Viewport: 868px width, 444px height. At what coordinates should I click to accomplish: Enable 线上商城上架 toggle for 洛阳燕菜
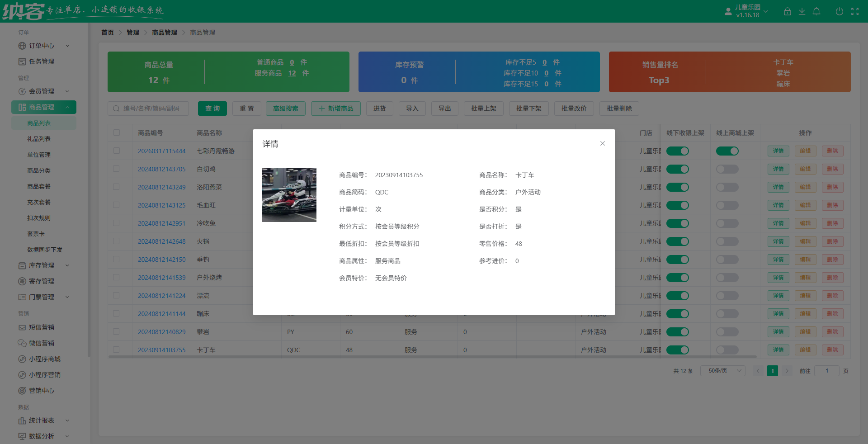tap(726, 187)
